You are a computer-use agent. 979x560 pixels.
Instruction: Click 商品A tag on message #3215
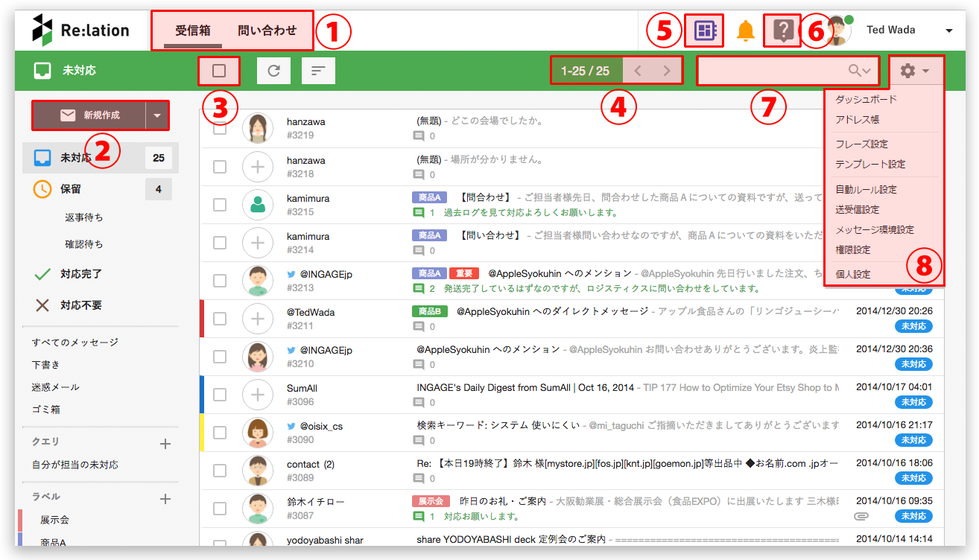pyautogui.click(x=429, y=197)
